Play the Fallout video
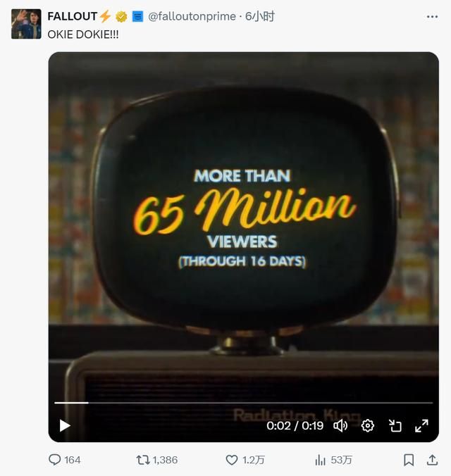 coord(65,425)
